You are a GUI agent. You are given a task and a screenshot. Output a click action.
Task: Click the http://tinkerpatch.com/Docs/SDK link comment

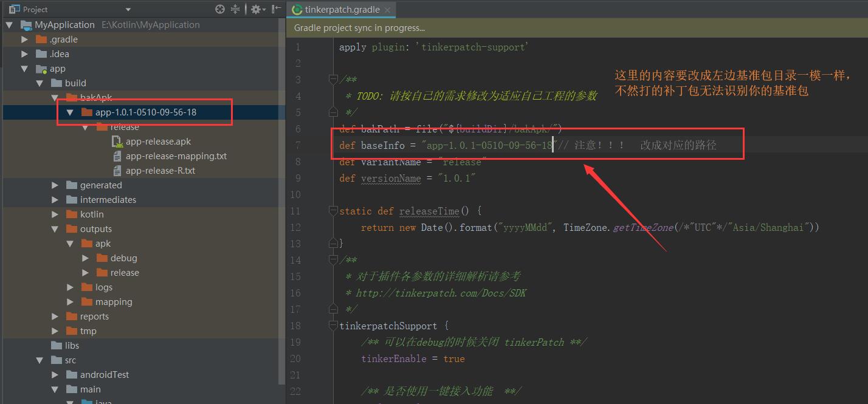click(441, 293)
